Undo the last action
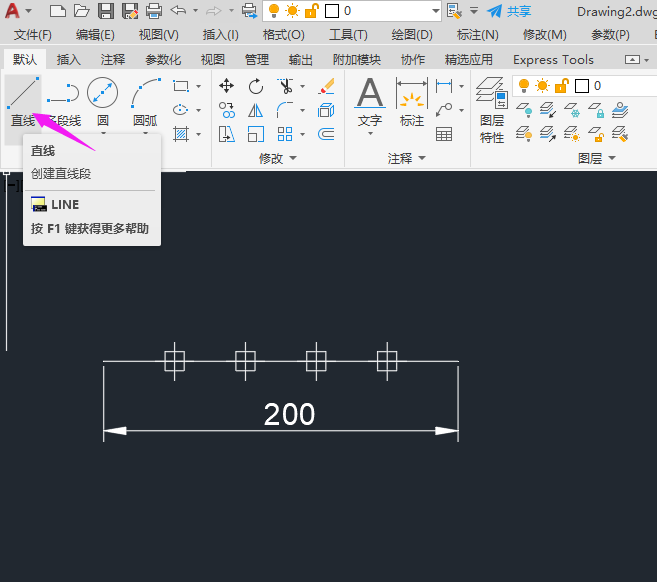The image size is (657, 582). point(178,10)
